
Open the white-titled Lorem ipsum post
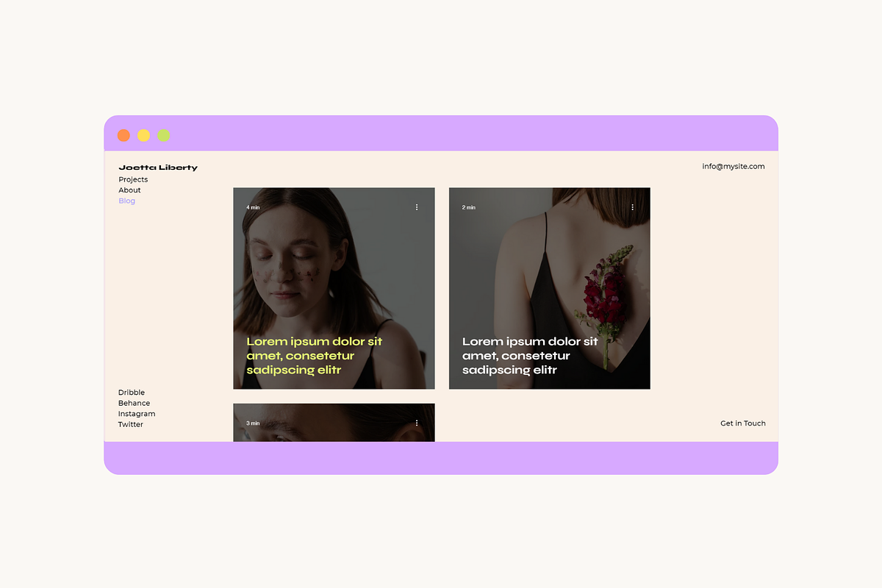click(x=530, y=356)
